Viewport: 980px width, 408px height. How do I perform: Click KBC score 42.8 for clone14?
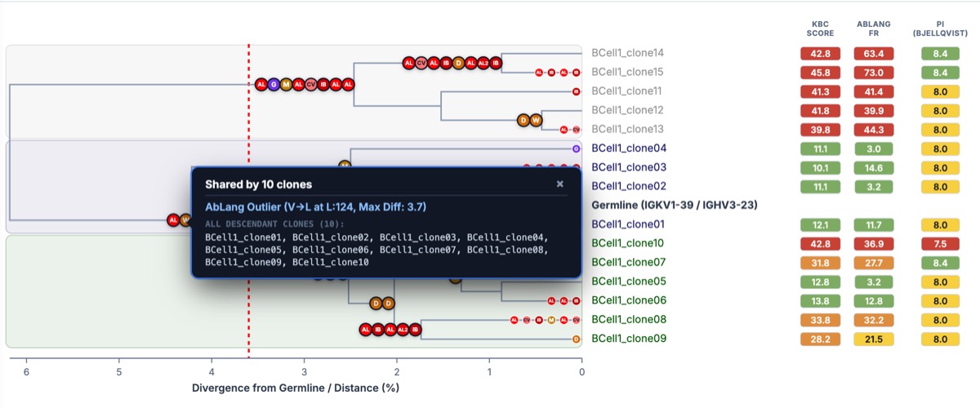pos(821,53)
